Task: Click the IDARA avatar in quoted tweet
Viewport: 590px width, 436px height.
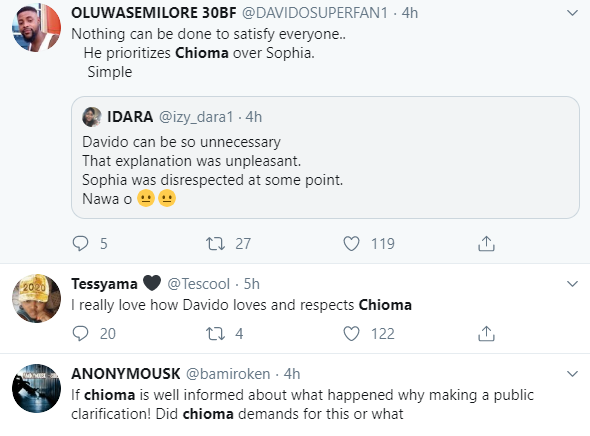Action: [x=92, y=117]
